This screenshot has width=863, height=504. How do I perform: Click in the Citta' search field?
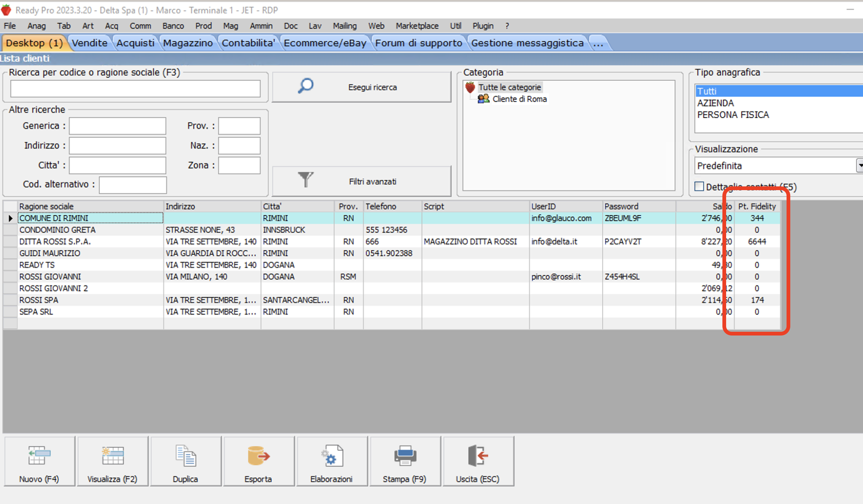click(x=117, y=165)
